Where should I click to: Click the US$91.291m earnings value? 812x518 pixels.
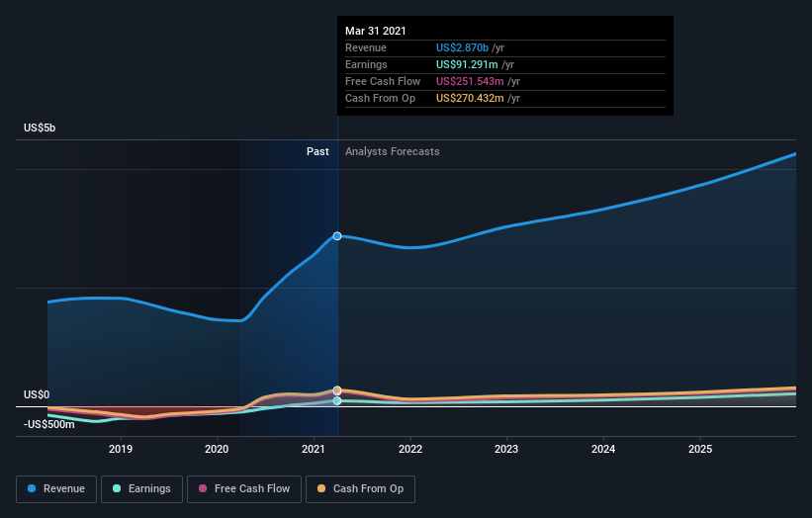[x=467, y=64]
